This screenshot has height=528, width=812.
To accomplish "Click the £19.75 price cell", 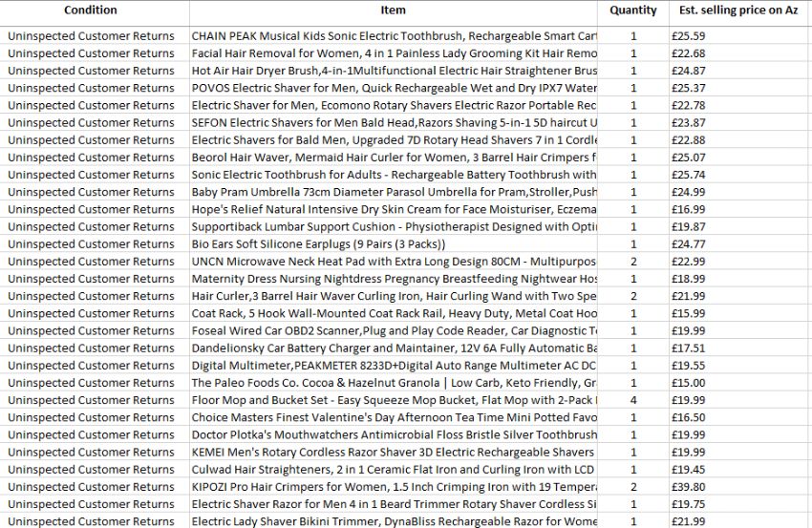I will (x=740, y=504).
